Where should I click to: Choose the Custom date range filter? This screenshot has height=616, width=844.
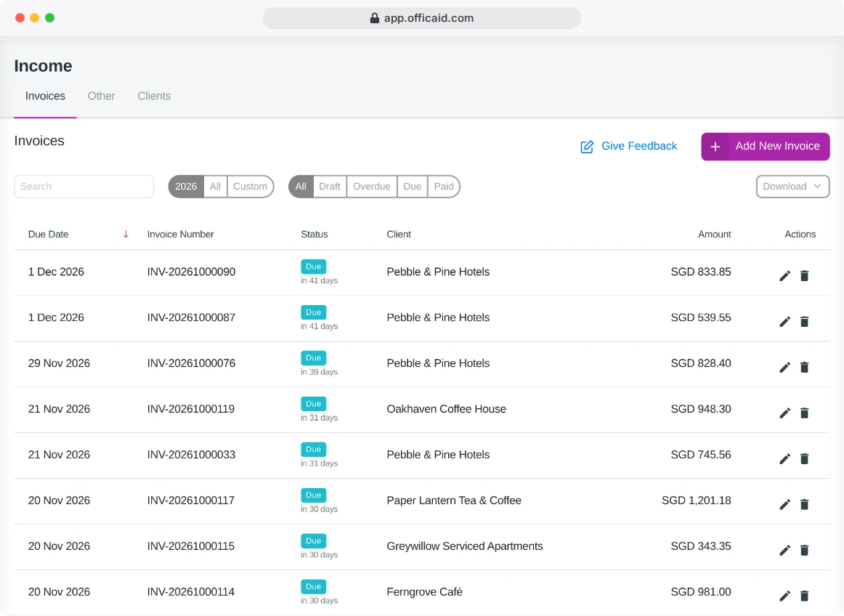point(251,186)
